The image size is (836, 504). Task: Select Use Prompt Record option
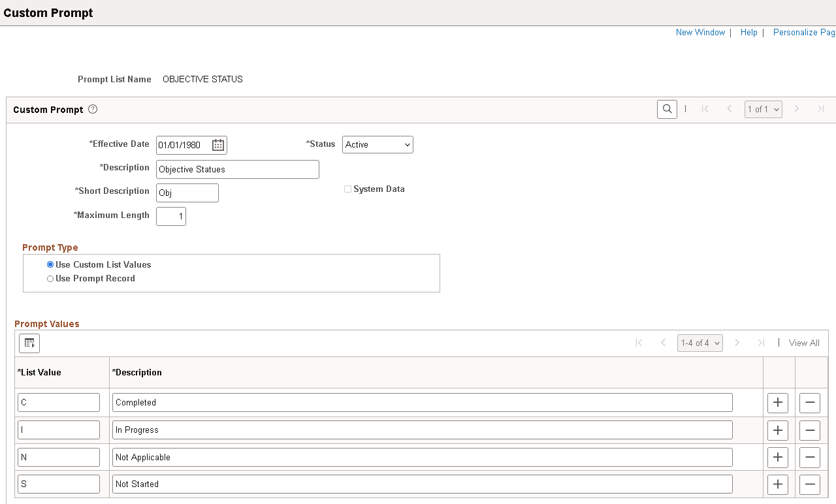coord(50,278)
